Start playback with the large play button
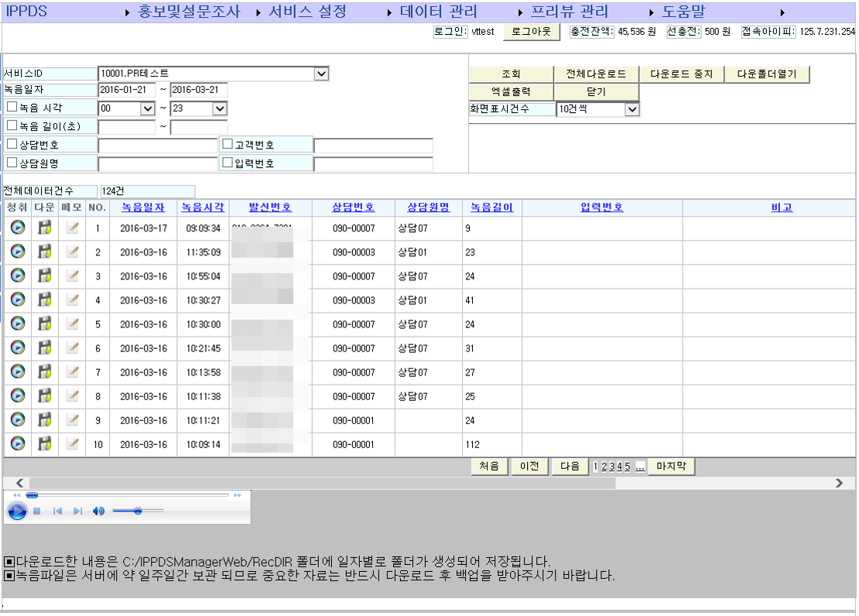Screen dimensions: 859x616 (x=17, y=512)
